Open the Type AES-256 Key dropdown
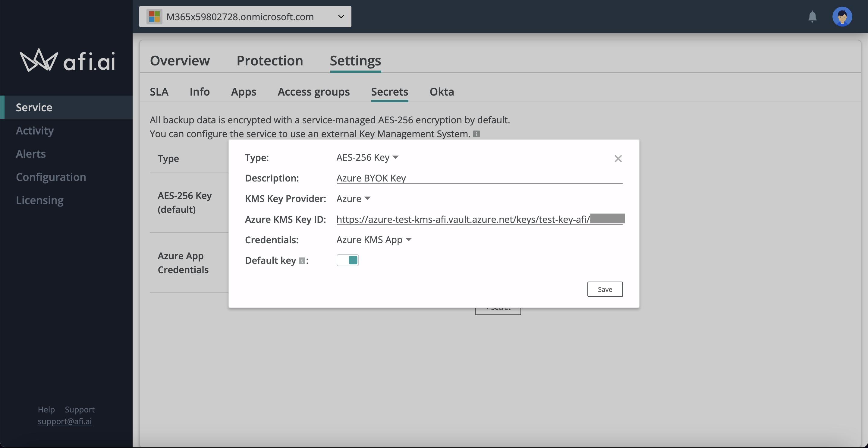 (367, 157)
